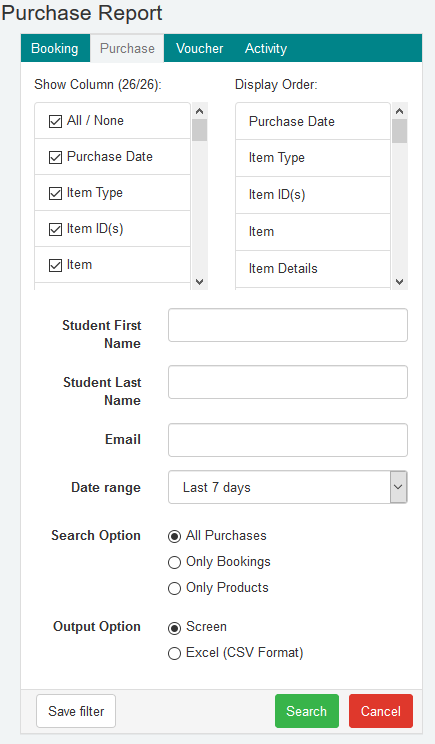Click down arrow of Show Column scrollbar

[x=200, y=282]
